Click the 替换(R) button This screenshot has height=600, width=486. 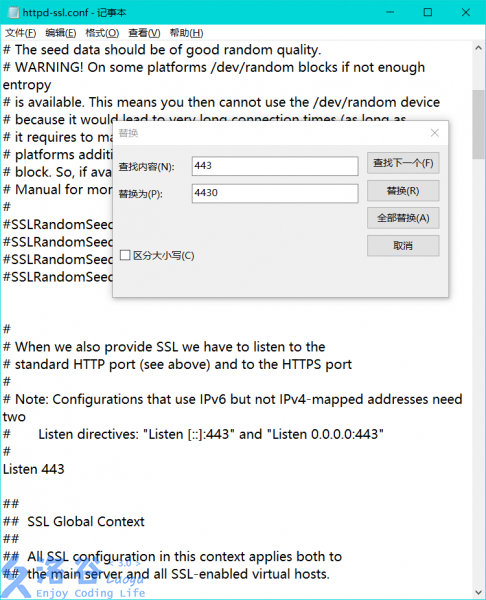click(x=403, y=191)
